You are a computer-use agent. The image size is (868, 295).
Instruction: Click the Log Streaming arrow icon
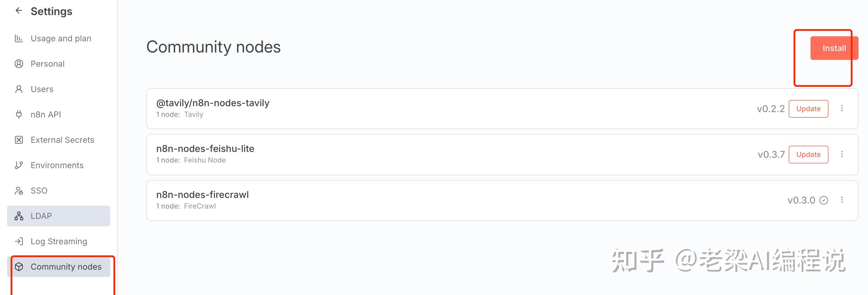point(19,241)
